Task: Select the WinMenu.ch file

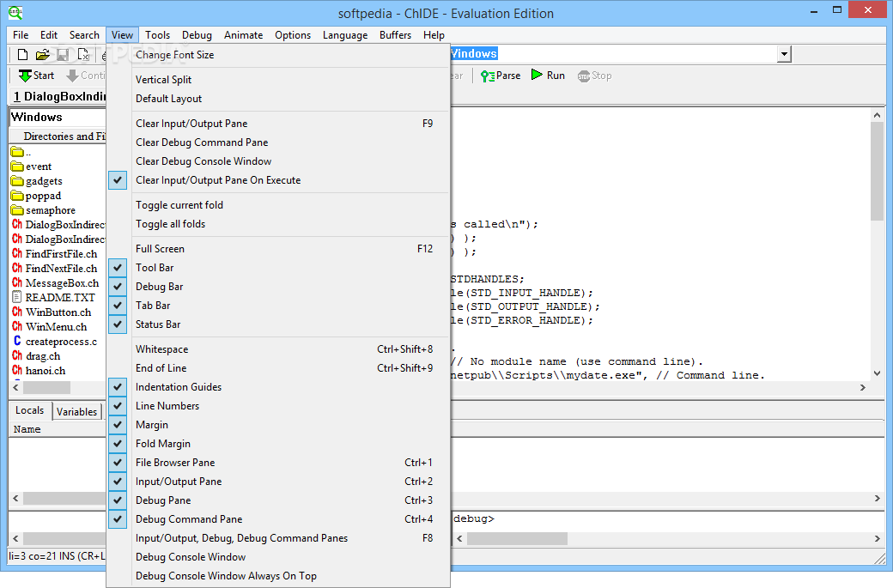Action: tap(49, 327)
